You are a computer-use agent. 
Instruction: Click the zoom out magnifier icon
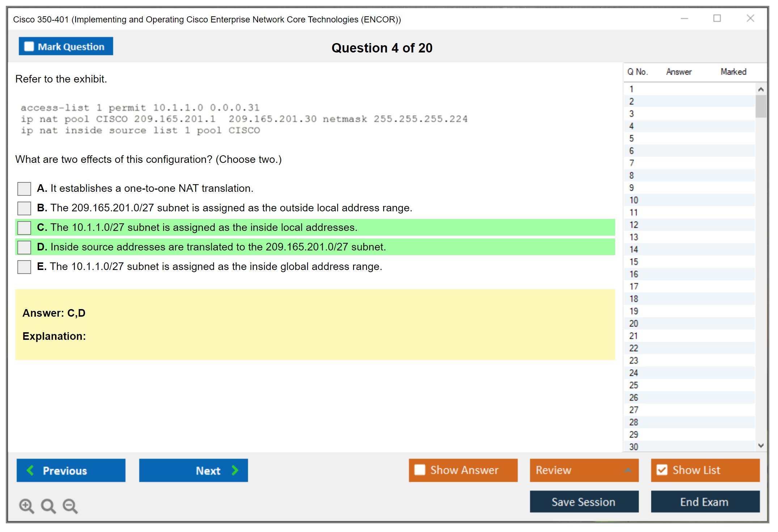point(70,506)
